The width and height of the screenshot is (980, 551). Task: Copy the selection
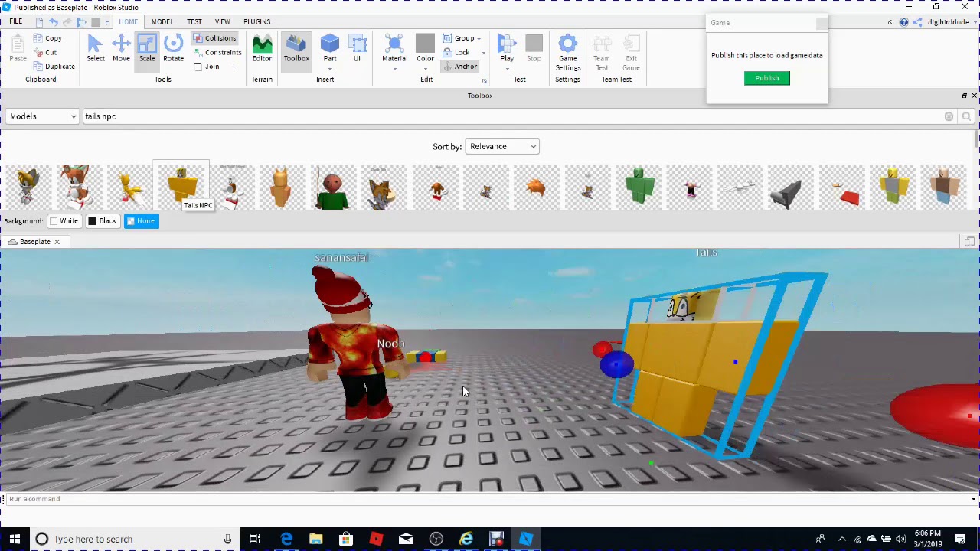click(47, 38)
